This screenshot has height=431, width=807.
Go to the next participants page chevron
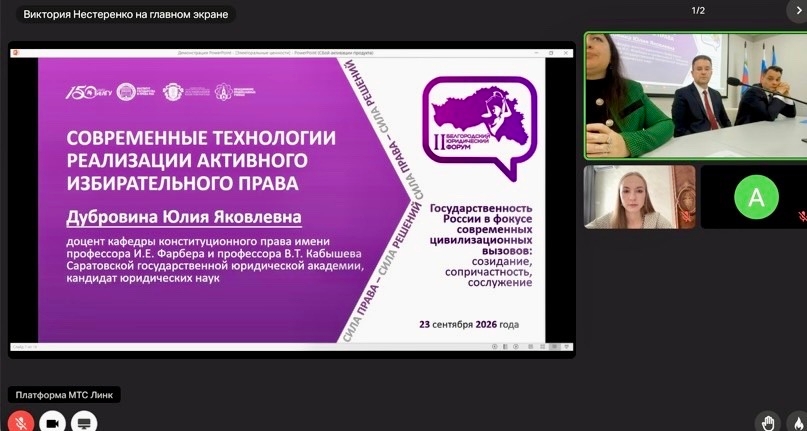click(x=798, y=11)
